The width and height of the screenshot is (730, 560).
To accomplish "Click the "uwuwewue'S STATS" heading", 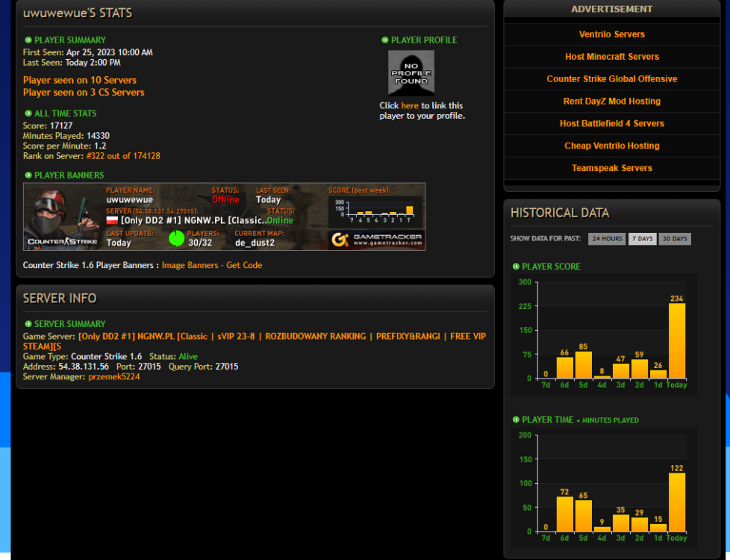I will (x=78, y=13).
